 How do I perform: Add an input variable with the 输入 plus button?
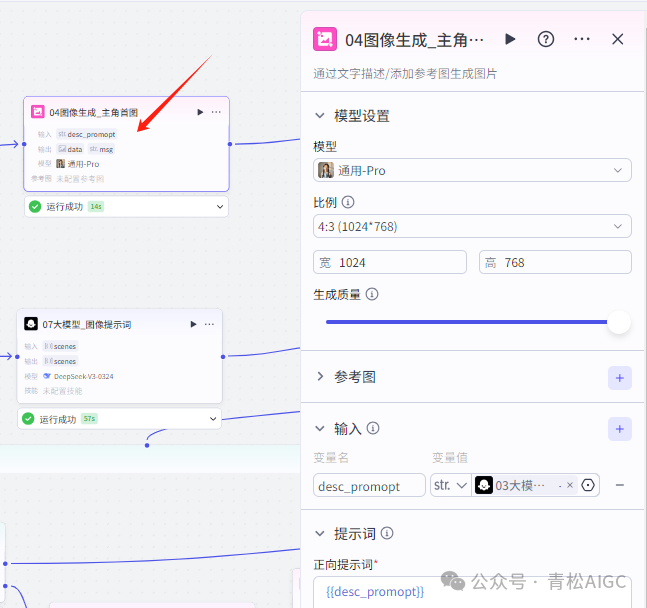pos(619,429)
